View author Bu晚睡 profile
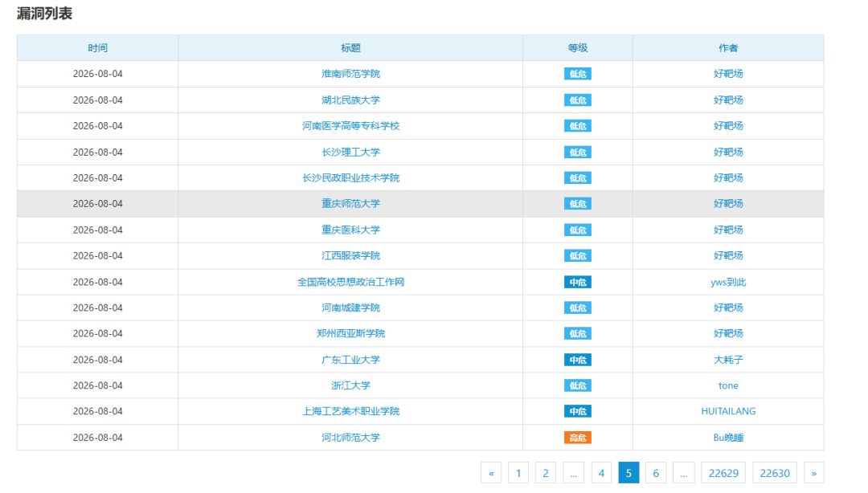This screenshot has width=868, height=493. pos(728,438)
